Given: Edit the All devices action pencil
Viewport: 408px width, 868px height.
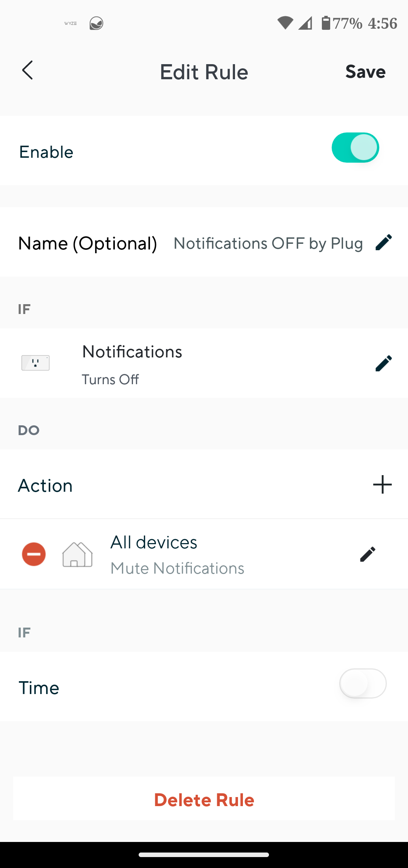Looking at the screenshot, I should coord(368,554).
